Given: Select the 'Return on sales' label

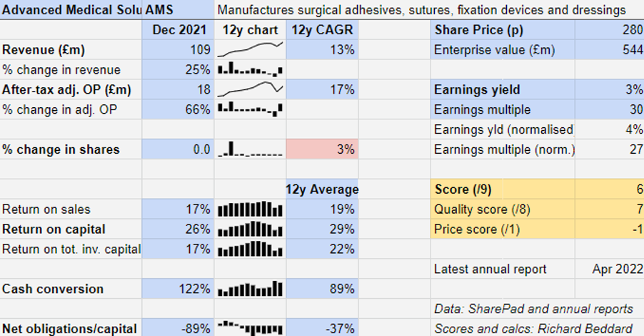Looking at the screenshot, I should point(46,209).
